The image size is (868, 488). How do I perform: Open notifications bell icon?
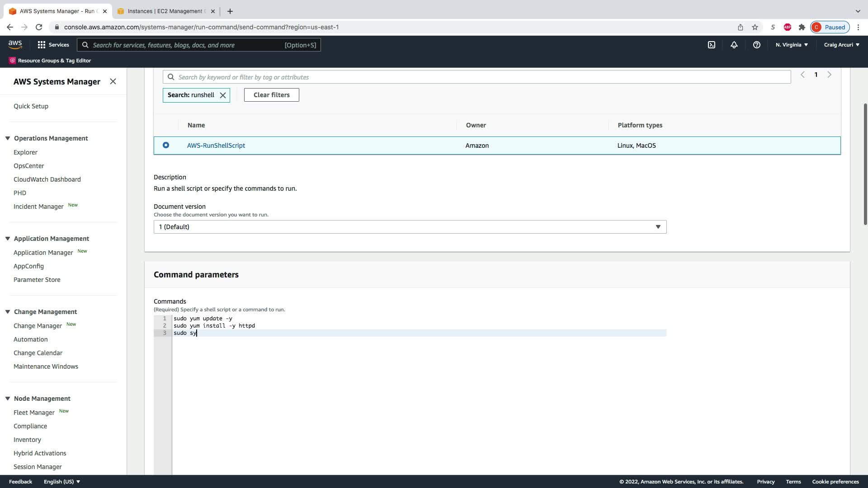tap(734, 45)
